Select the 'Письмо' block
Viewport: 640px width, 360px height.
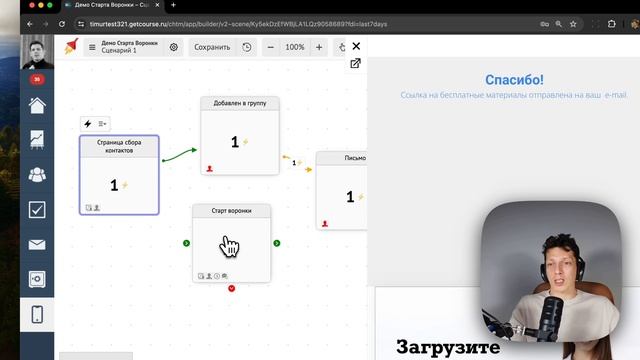coord(342,191)
